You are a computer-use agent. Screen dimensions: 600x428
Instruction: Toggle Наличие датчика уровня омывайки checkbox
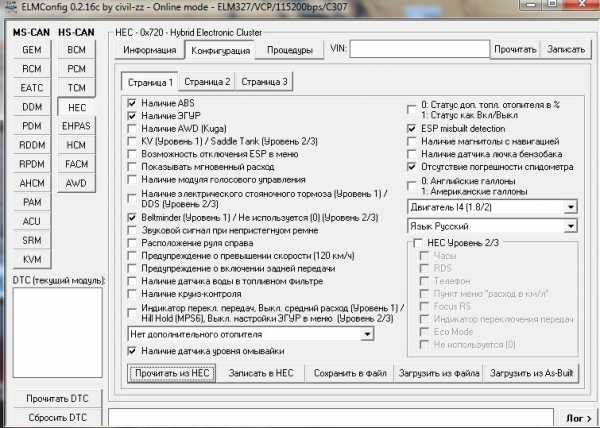(x=132, y=351)
